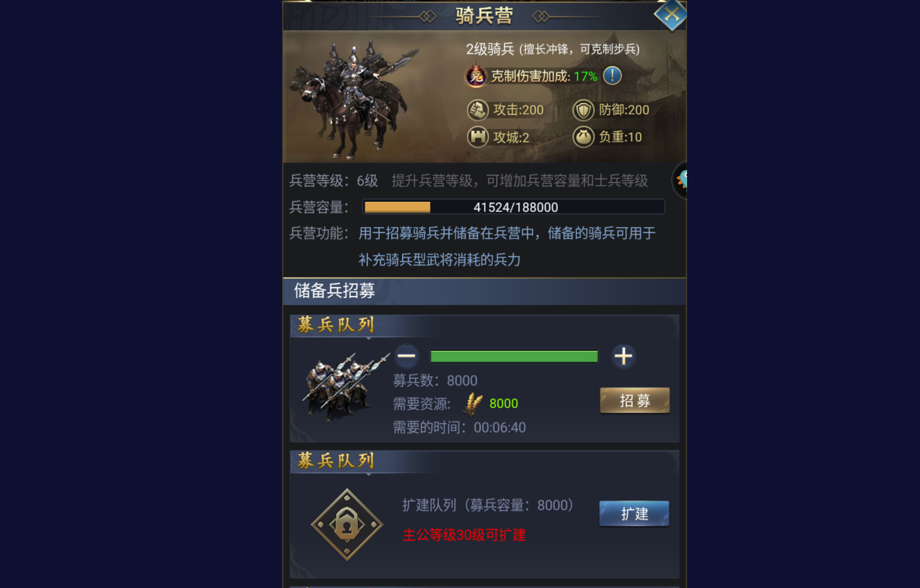
Task: Click the load (负重) bag icon
Action: point(583,137)
